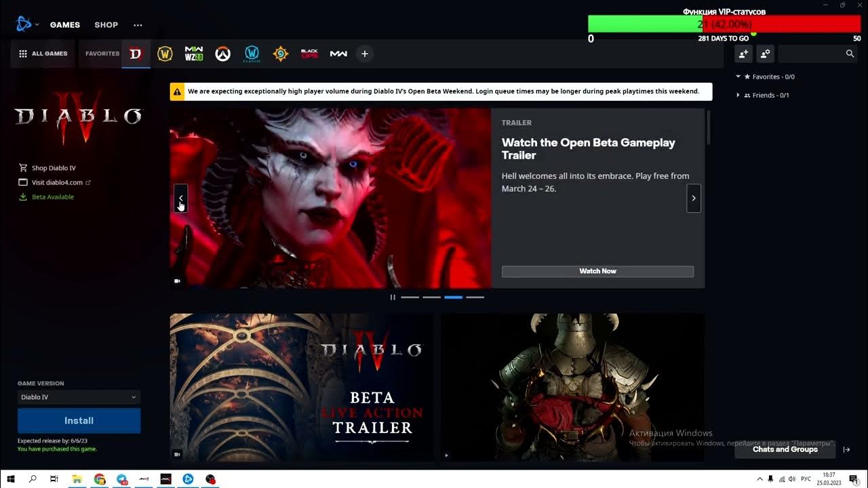Select the Modern Warfare MW icon
Image resolution: width=868 pixels, height=488 pixels.
point(338,54)
